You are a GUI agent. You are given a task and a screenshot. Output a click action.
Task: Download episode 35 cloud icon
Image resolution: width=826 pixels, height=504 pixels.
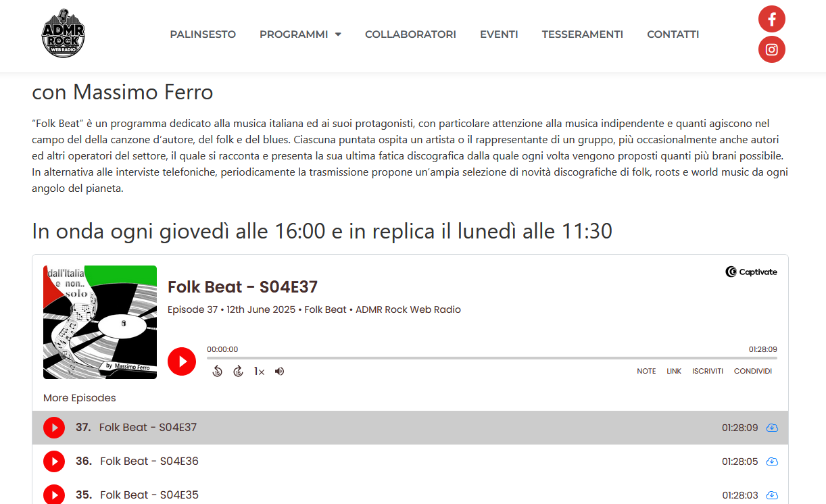[772, 495]
